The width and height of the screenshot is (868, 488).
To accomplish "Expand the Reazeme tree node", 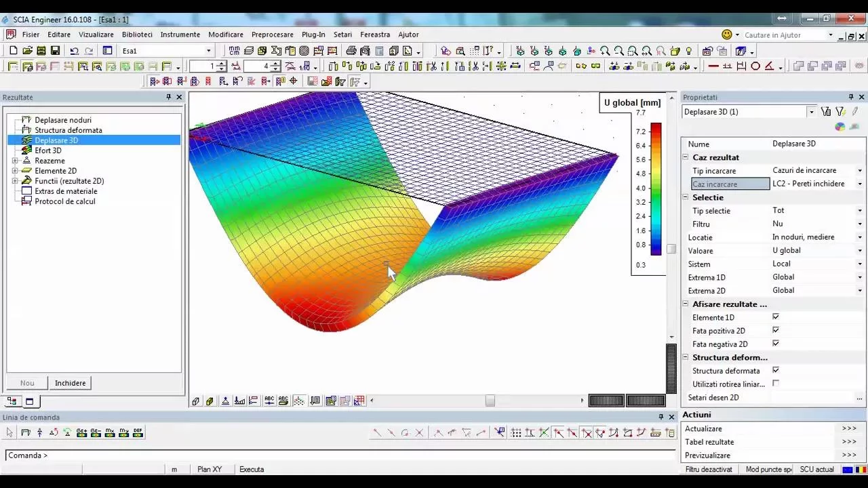I will [x=15, y=161].
